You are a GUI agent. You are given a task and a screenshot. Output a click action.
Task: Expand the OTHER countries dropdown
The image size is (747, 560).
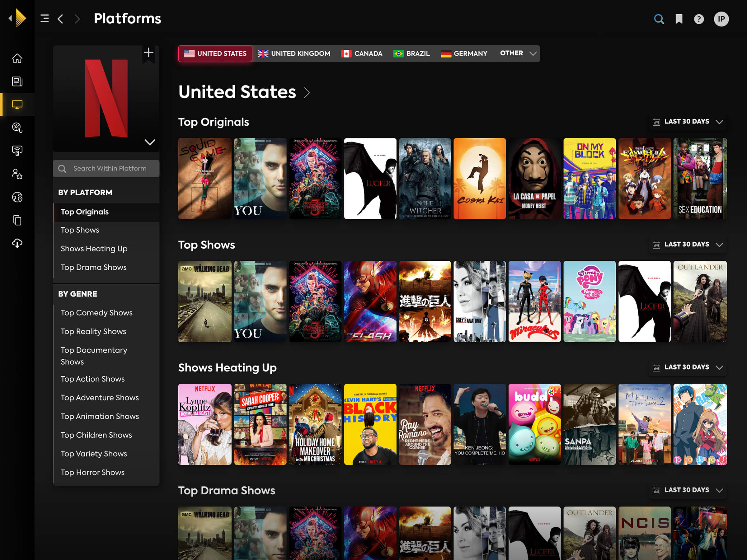(x=518, y=53)
